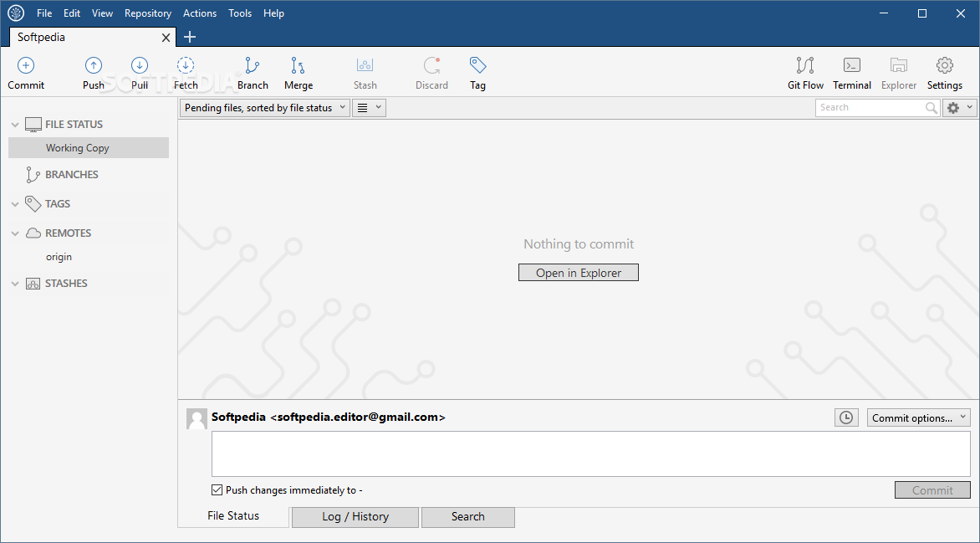
Task: Switch to the Log / History tab
Action: coord(355,517)
